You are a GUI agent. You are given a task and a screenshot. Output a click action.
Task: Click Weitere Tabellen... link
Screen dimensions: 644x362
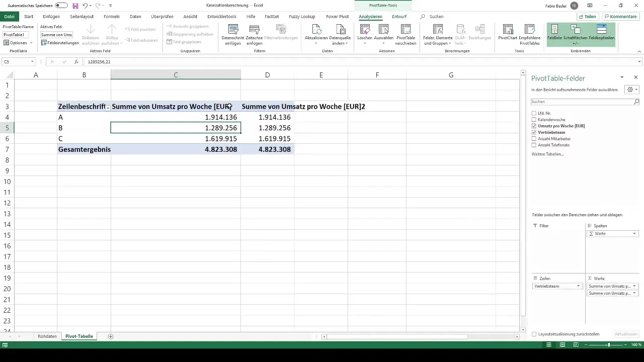547,154
